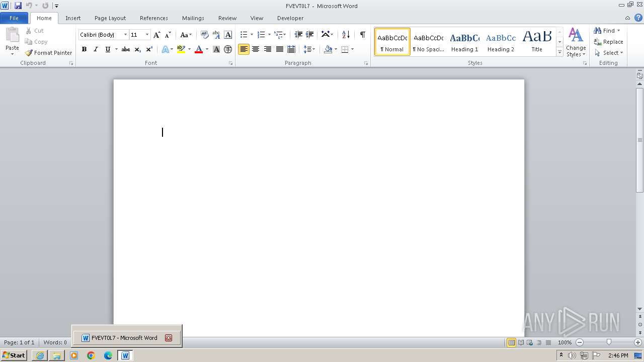Open the font size dropdown
The image size is (644, 362).
coord(147,35)
